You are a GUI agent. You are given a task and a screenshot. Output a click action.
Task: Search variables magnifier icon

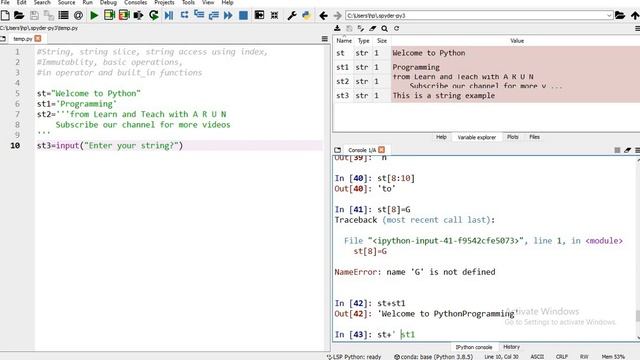[384, 29]
